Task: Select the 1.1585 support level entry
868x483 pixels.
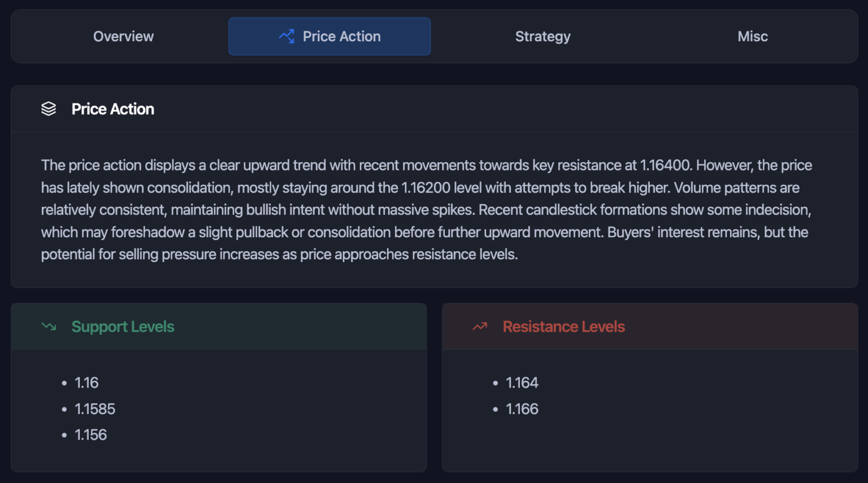Action: [x=95, y=409]
